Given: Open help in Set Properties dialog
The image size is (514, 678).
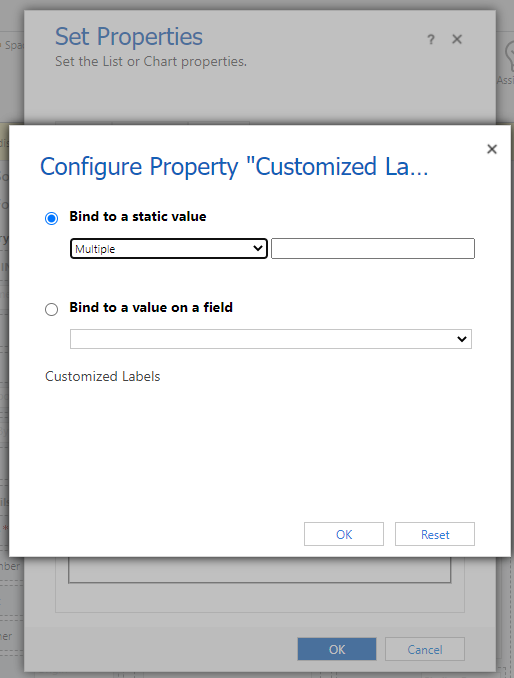Looking at the screenshot, I should click(431, 39).
